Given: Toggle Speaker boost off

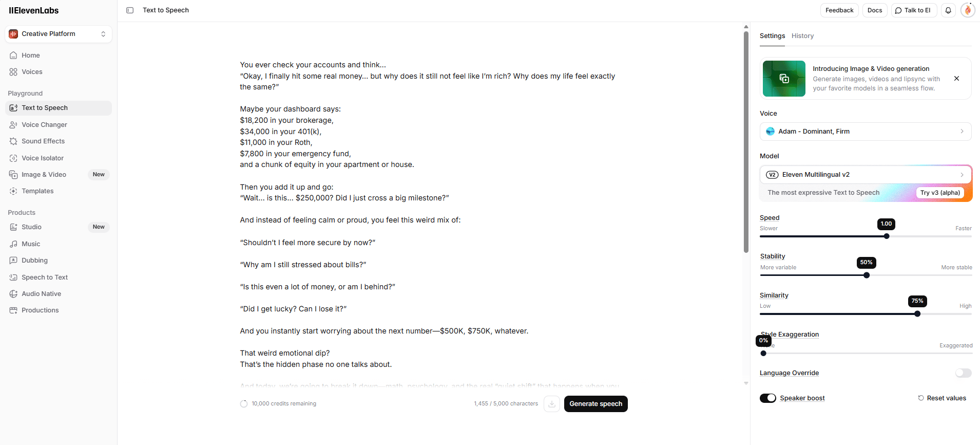Looking at the screenshot, I should [767, 398].
